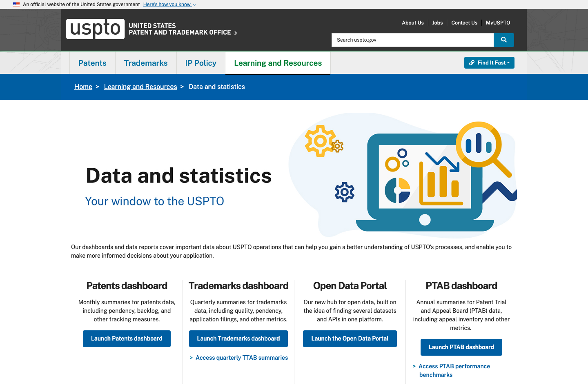Select the Learning and Resources menu item
This screenshot has height=392, width=588.
click(278, 63)
